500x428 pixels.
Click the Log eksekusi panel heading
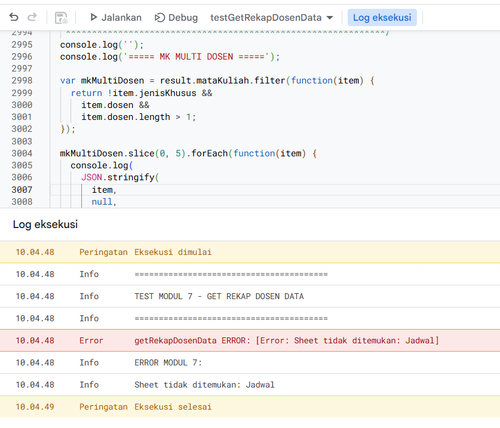pos(45,224)
